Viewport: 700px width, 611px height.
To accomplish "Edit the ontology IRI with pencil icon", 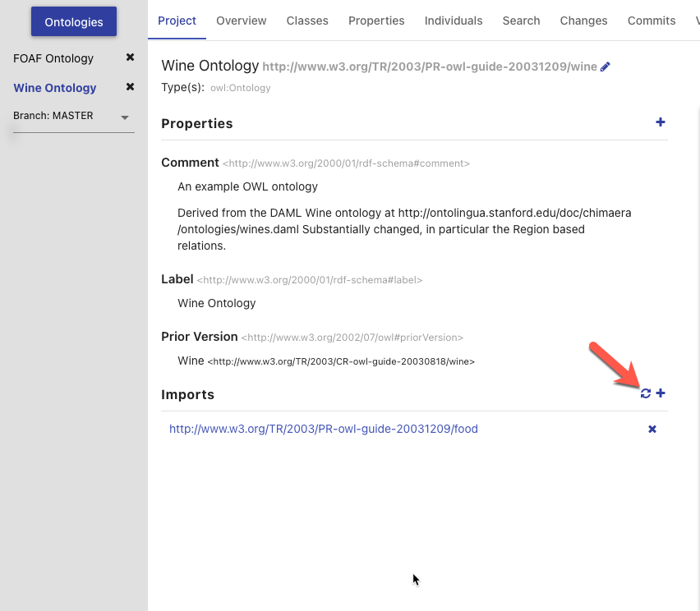I will point(606,67).
